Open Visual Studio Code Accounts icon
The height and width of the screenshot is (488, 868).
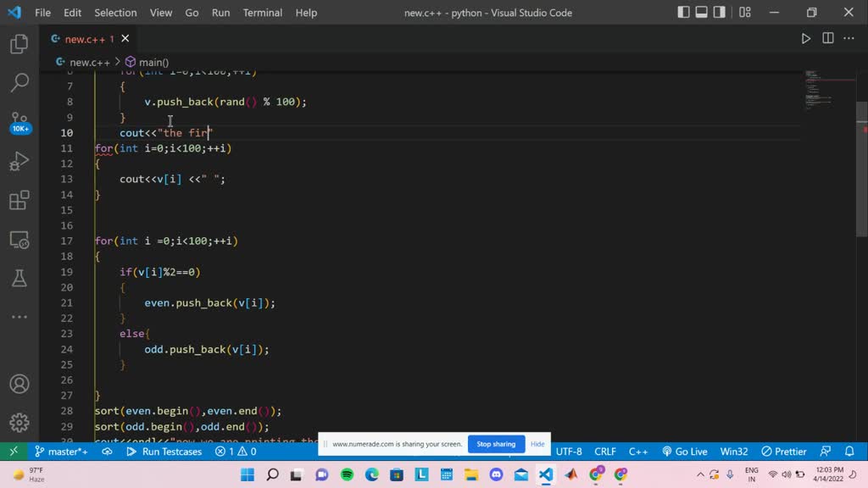[x=19, y=383]
